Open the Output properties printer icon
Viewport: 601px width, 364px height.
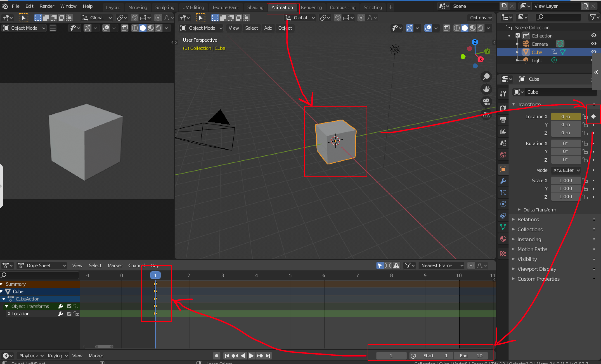point(503,120)
